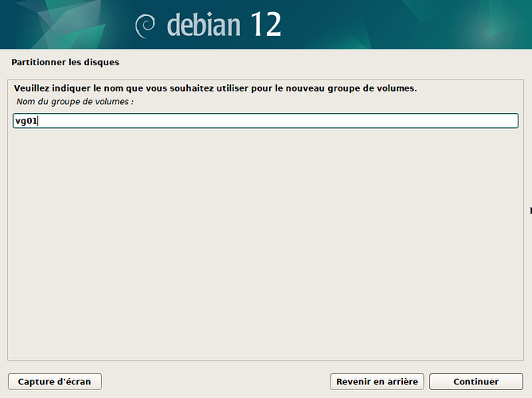
Task: Click the "Nom du groupe de volumes :" label
Action: pos(75,102)
